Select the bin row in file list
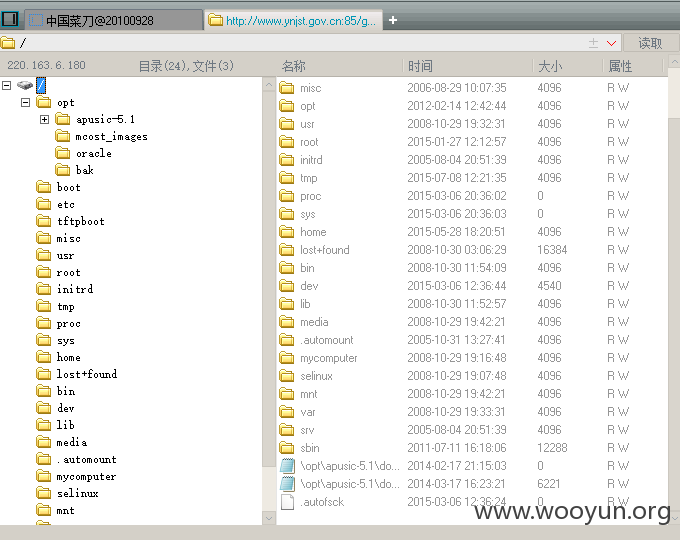This screenshot has width=680, height=540. (x=472, y=268)
